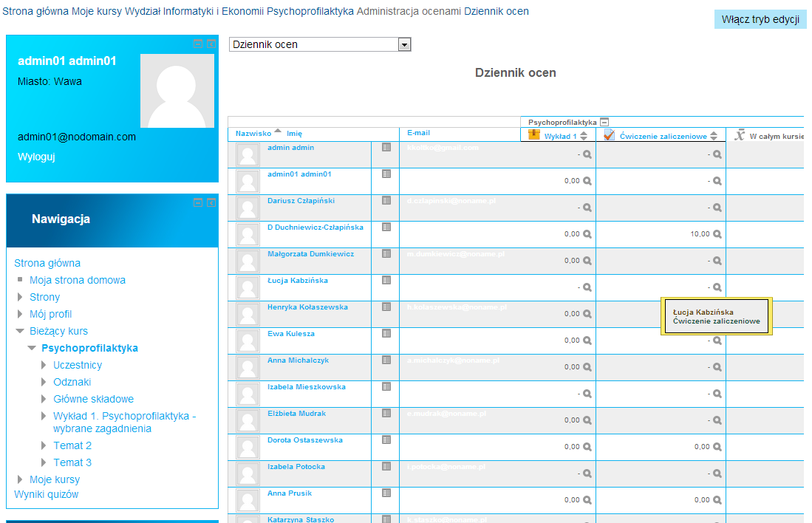Click the Wyloguj link

pyautogui.click(x=36, y=157)
